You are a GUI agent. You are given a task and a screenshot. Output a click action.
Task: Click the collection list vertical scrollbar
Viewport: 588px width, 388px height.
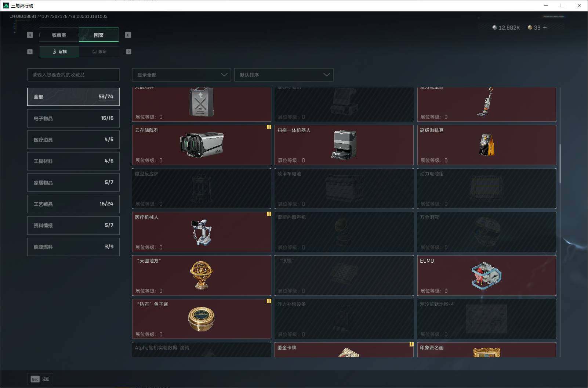(x=560, y=164)
